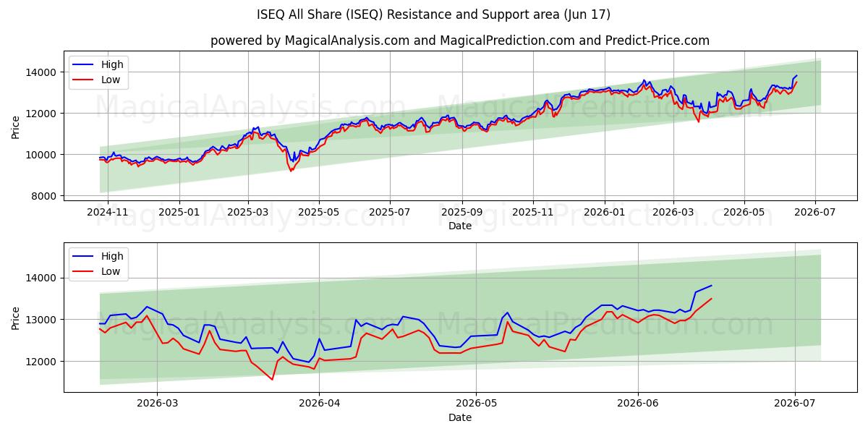
Task: Click the '2026-04' date tick on bottom chart
Action: pyautogui.click(x=319, y=403)
